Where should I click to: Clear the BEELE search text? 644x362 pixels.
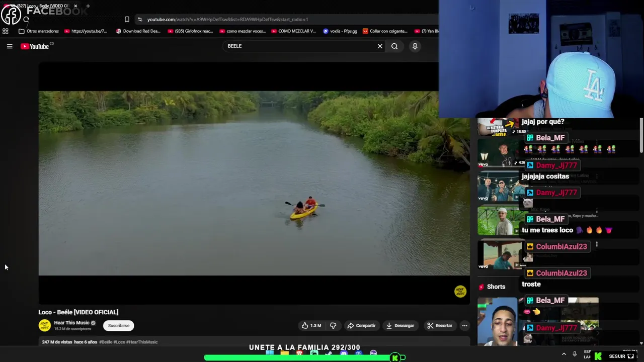coord(380,46)
